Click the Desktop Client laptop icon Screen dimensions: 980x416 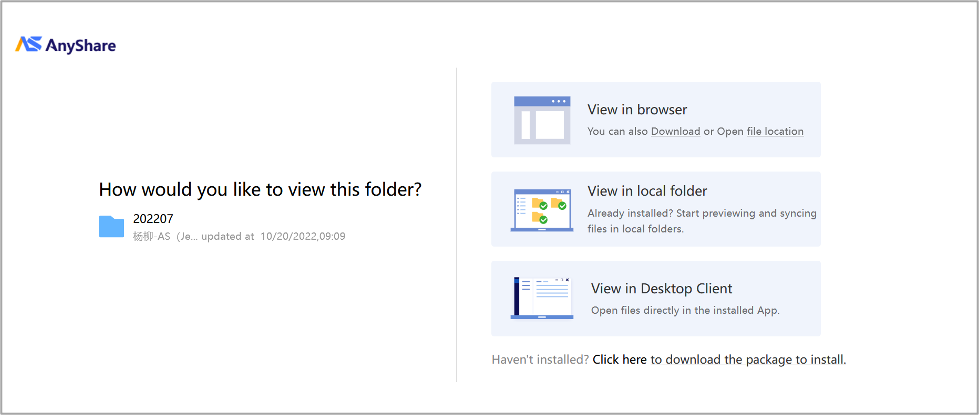pos(541,298)
